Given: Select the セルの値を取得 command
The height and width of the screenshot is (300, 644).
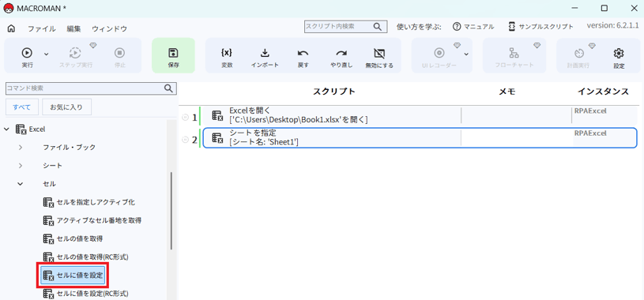Looking at the screenshot, I should pyautogui.click(x=73, y=238).
